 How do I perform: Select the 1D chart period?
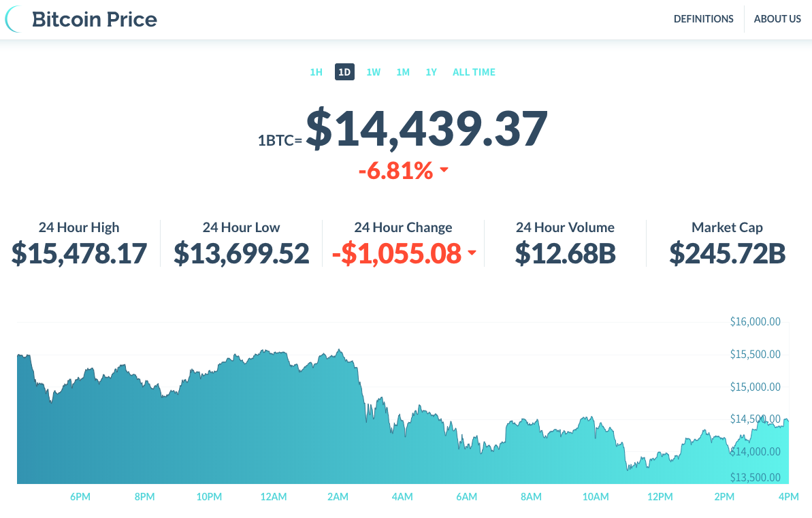coord(344,71)
